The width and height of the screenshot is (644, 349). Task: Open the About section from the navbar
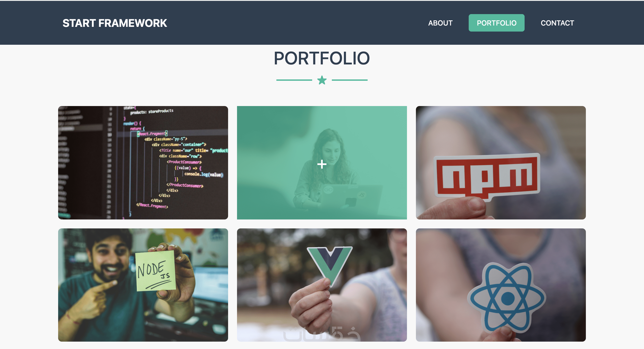pos(440,23)
